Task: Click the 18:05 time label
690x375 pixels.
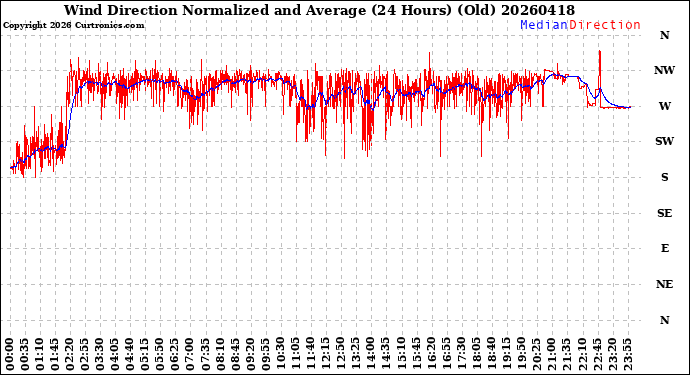Action: click(476, 354)
